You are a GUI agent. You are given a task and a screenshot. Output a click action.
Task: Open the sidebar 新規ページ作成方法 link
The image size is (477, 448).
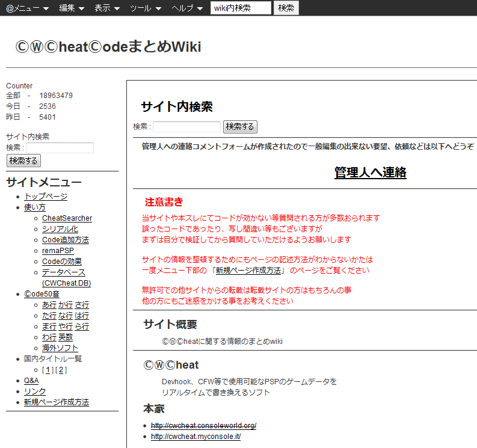[x=57, y=402]
